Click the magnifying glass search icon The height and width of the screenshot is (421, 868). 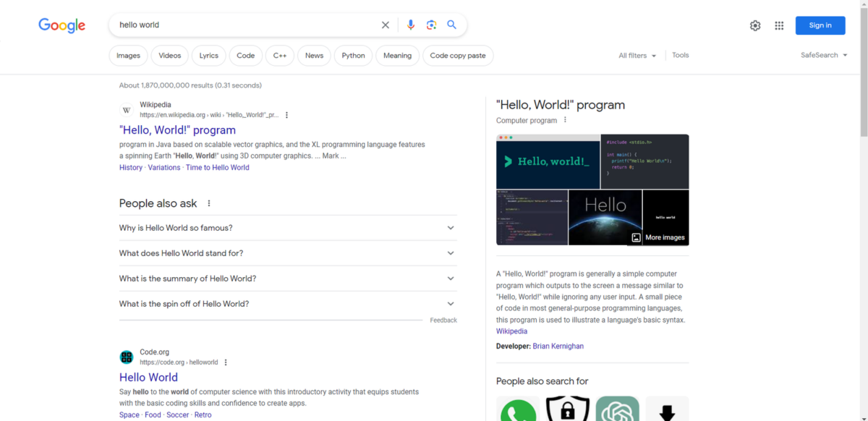(451, 25)
